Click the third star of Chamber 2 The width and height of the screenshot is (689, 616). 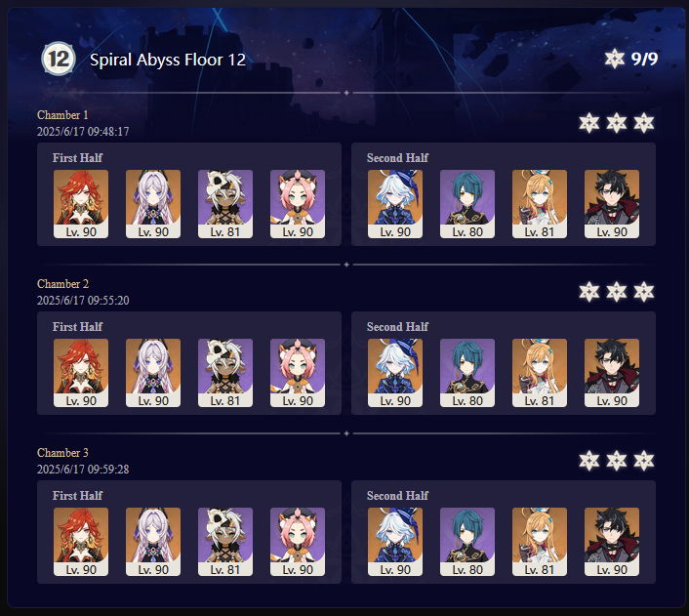pos(644,292)
